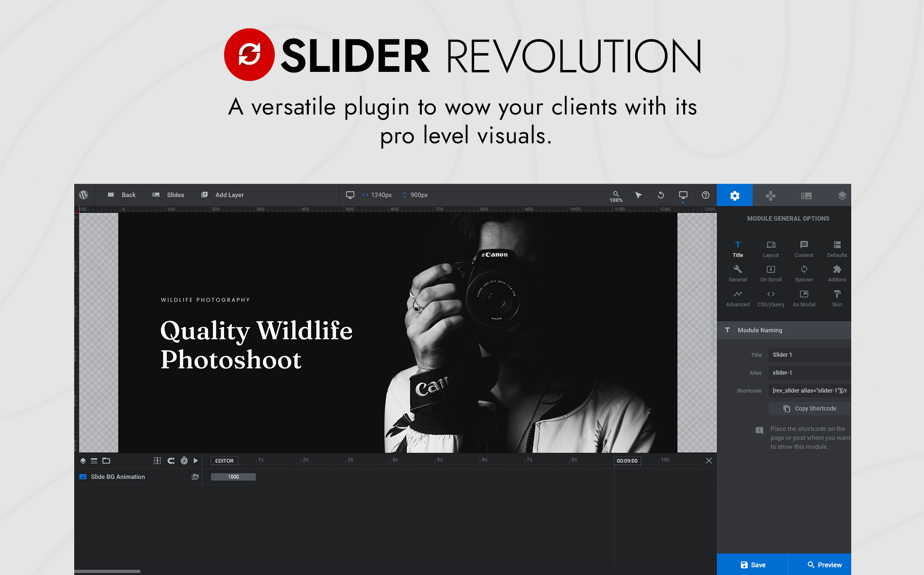The width and height of the screenshot is (924, 575).
Task: Switch to the slide options tab
Action: point(806,195)
